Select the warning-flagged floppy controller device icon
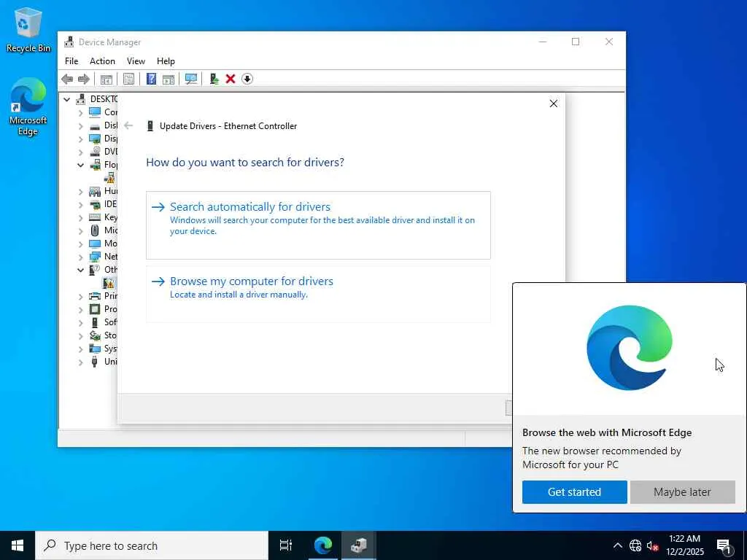The image size is (747, 560). point(109,178)
